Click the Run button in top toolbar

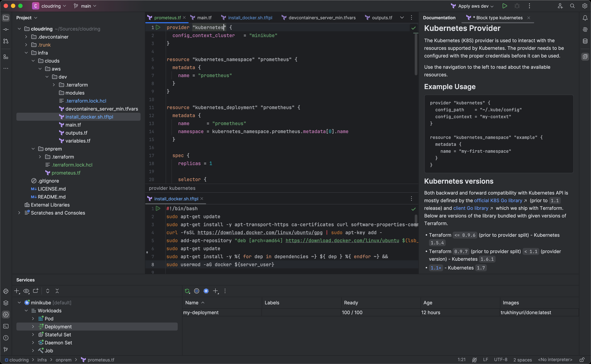click(x=505, y=6)
